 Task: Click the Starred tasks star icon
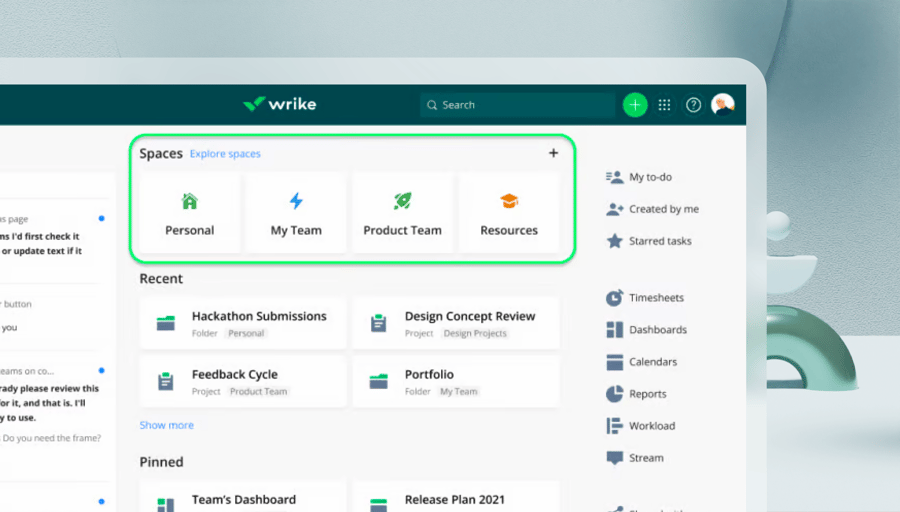click(614, 241)
